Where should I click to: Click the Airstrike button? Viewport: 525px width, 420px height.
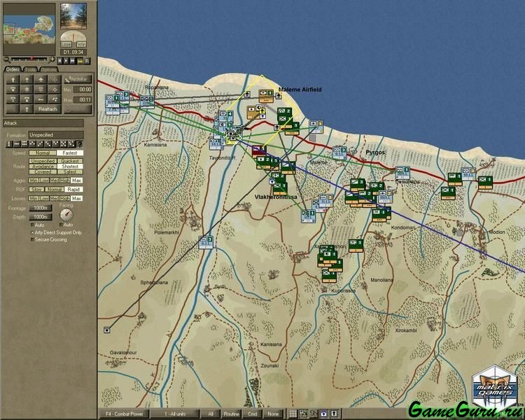[78, 79]
